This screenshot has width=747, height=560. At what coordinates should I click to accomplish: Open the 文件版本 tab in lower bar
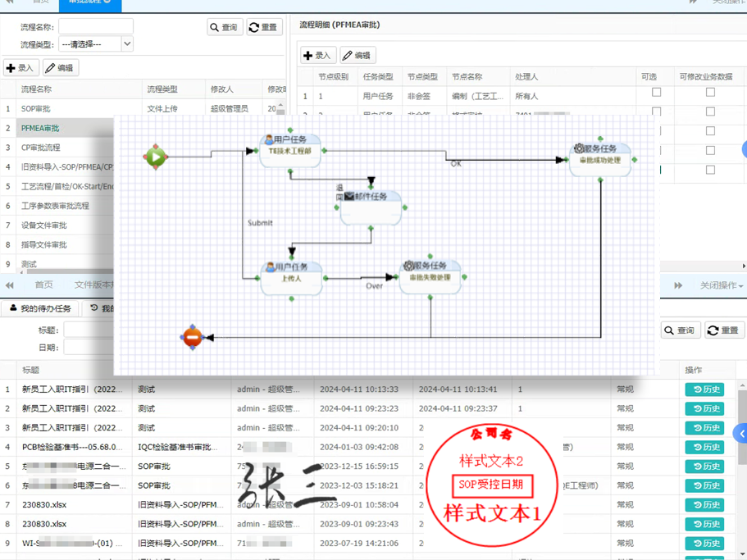pos(93,285)
